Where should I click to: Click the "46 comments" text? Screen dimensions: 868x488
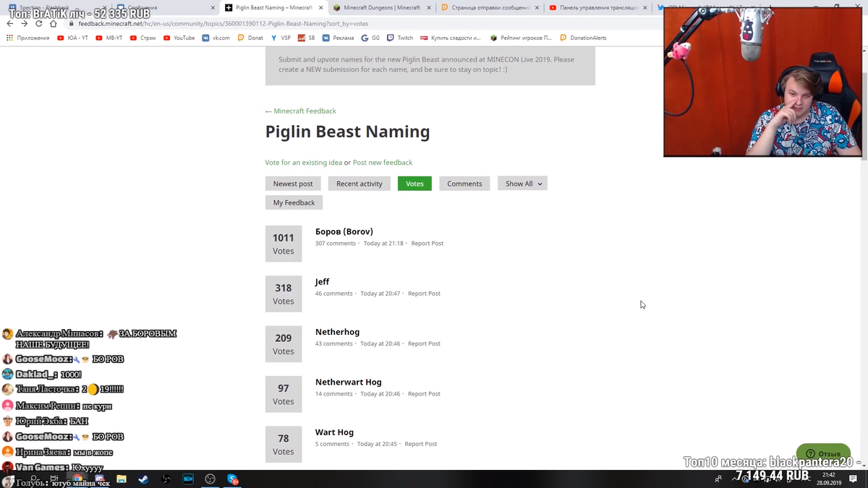[334, 294]
